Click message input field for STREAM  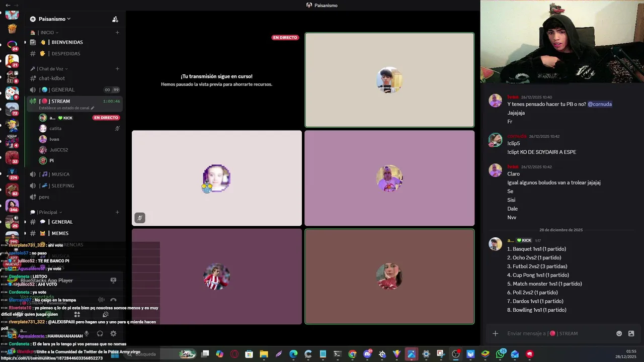558,333
